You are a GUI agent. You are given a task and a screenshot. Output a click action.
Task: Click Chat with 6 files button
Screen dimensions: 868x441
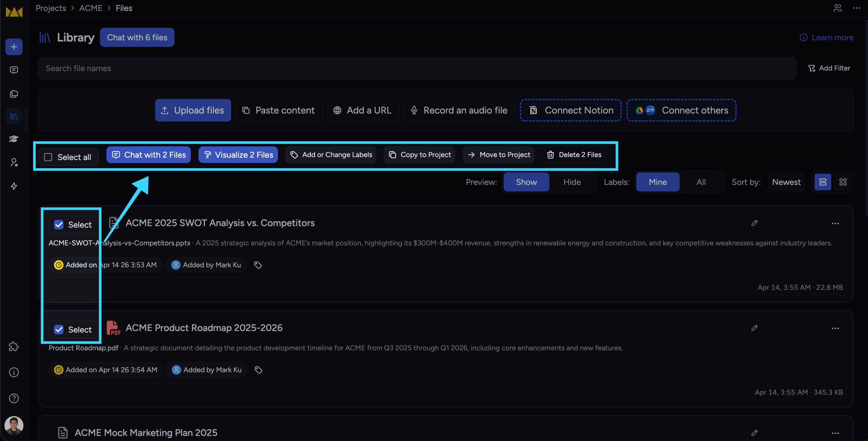(137, 37)
